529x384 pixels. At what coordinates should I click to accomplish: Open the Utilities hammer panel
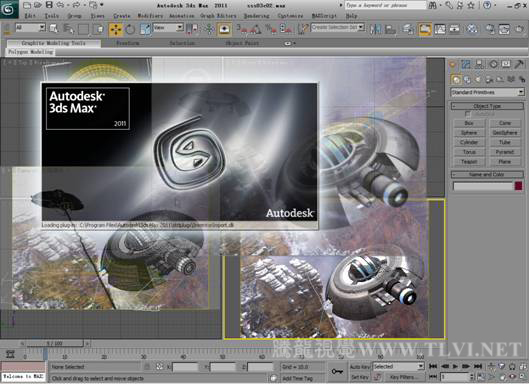tap(519, 64)
